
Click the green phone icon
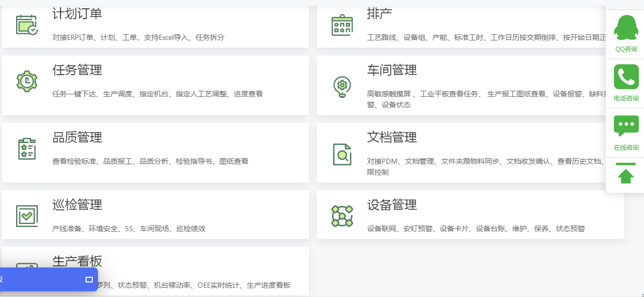[x=626, y=77]
